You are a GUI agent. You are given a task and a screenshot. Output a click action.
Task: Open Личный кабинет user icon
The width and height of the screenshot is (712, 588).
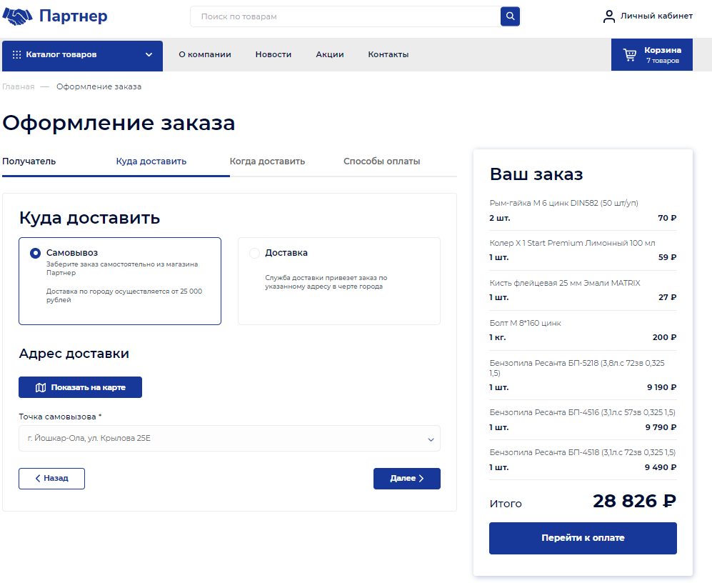(609, 16)
